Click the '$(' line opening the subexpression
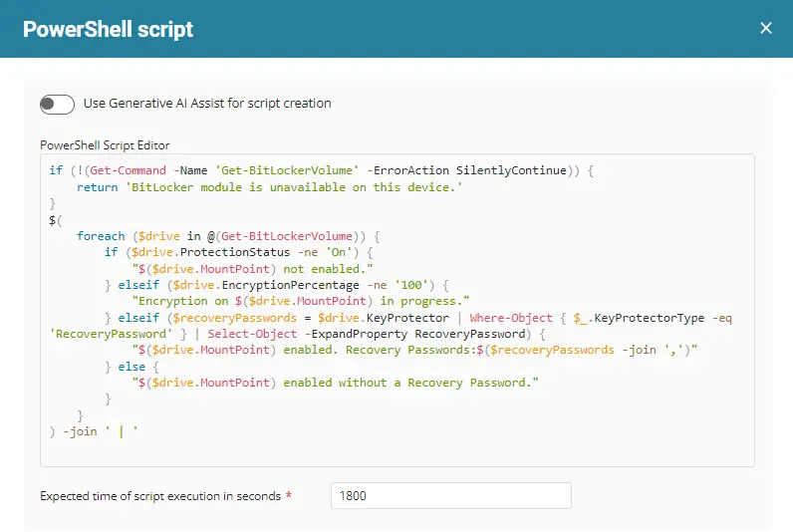 [x=56, y=220]
